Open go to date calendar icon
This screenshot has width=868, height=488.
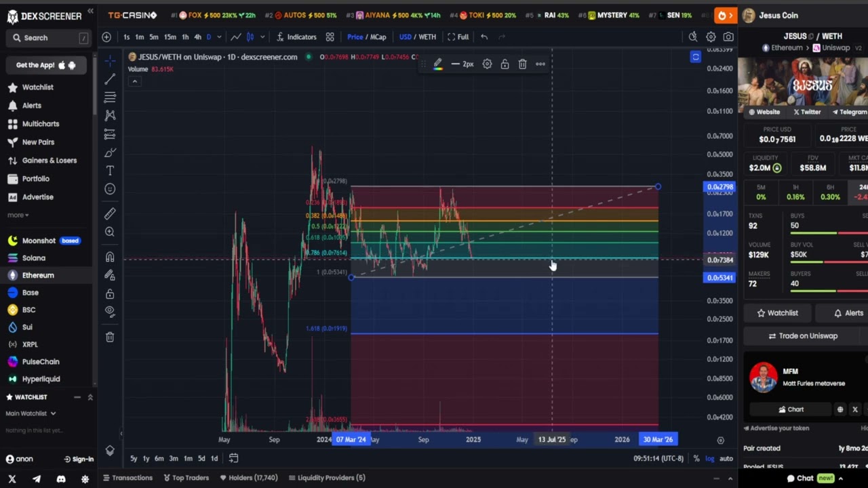coord(233,459)
